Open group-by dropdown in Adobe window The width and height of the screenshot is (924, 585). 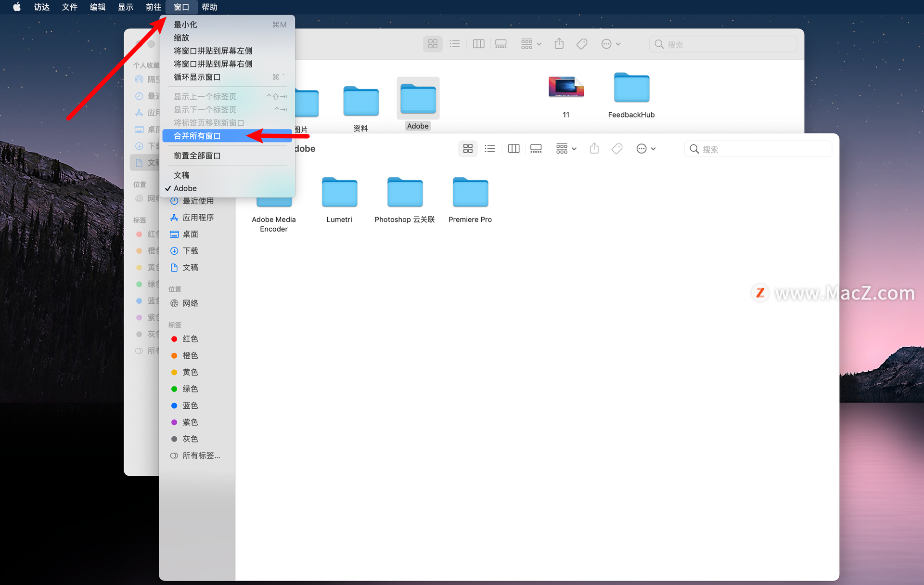tap(566, 148)
